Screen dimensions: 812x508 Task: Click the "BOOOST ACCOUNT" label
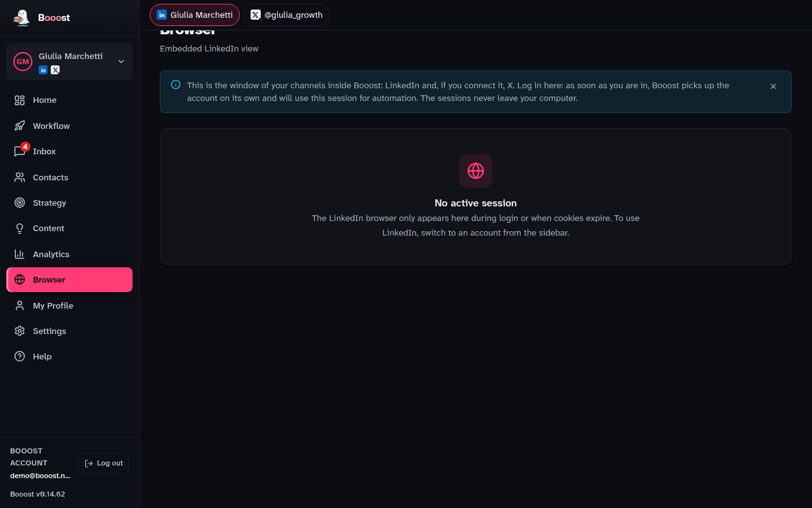click(x=29, y=457)
